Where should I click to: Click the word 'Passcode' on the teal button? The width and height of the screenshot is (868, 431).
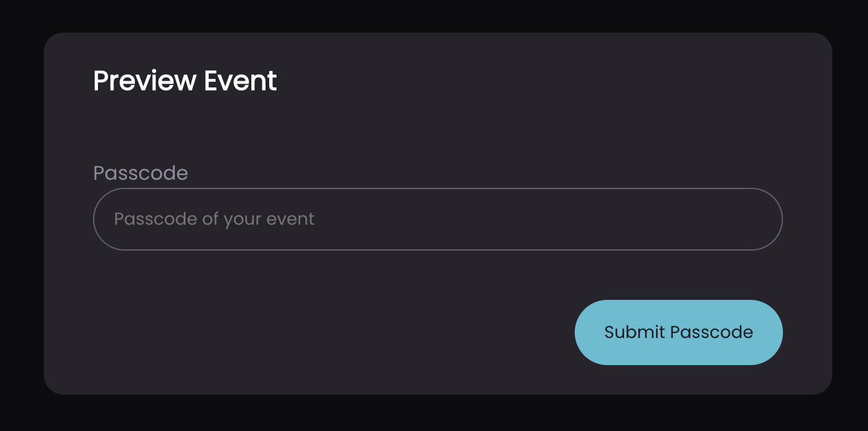point(712,332)
